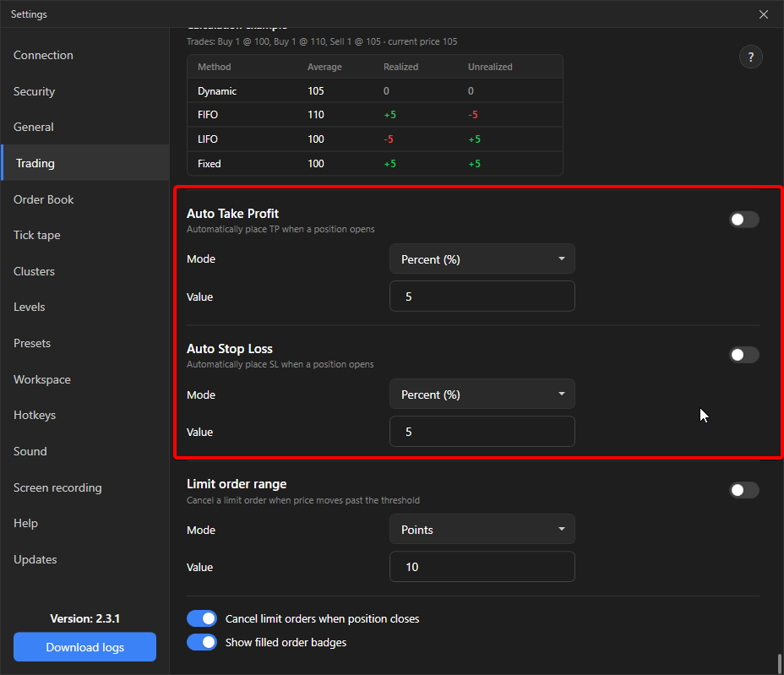The image size is (784, 675).
Task: Edit the Auto Take Profit Value field
Action: 482,296
